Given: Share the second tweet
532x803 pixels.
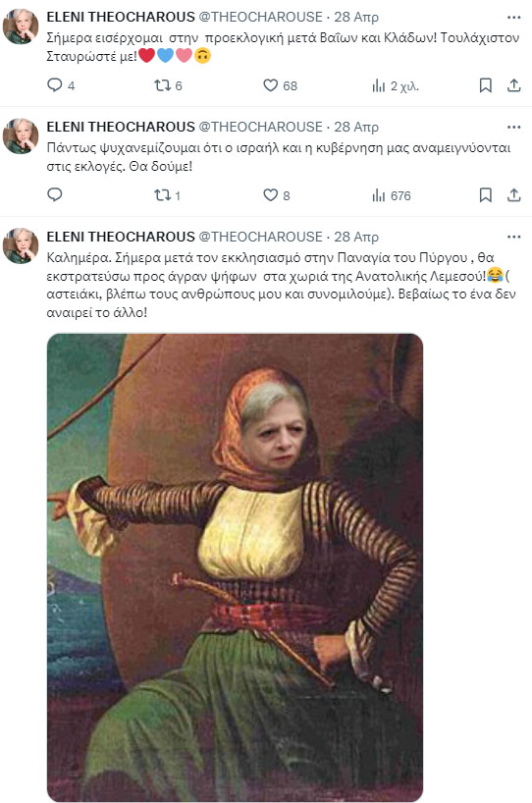Looking at the screenshot, I should click(513, 194).
